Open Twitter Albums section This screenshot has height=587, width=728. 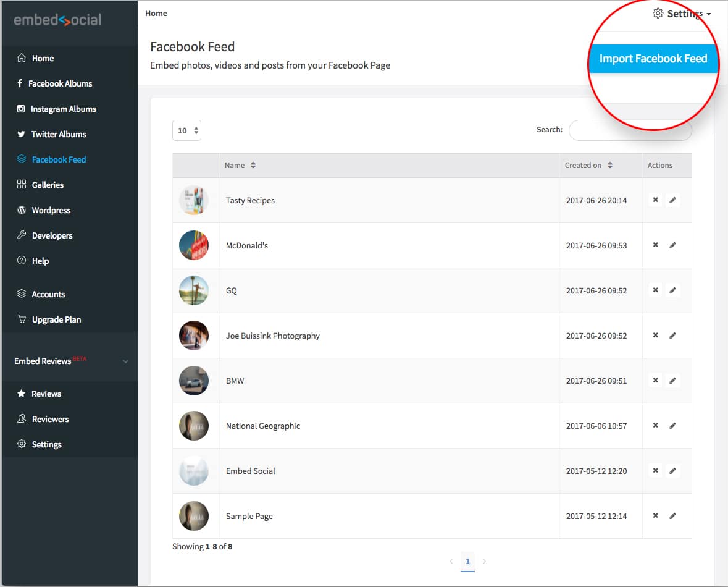coord(59,134)
